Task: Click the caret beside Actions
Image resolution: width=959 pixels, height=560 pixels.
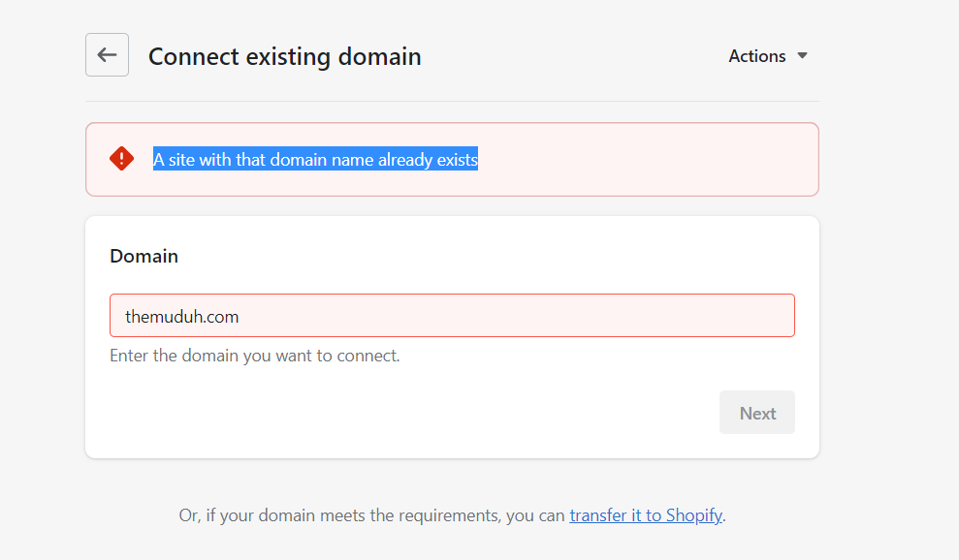Action: coord(802,56)
